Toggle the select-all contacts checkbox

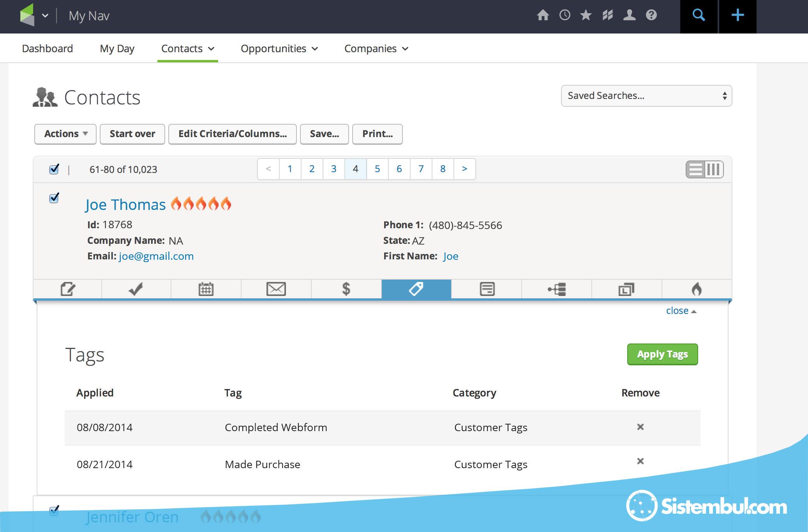pos(54,169)
